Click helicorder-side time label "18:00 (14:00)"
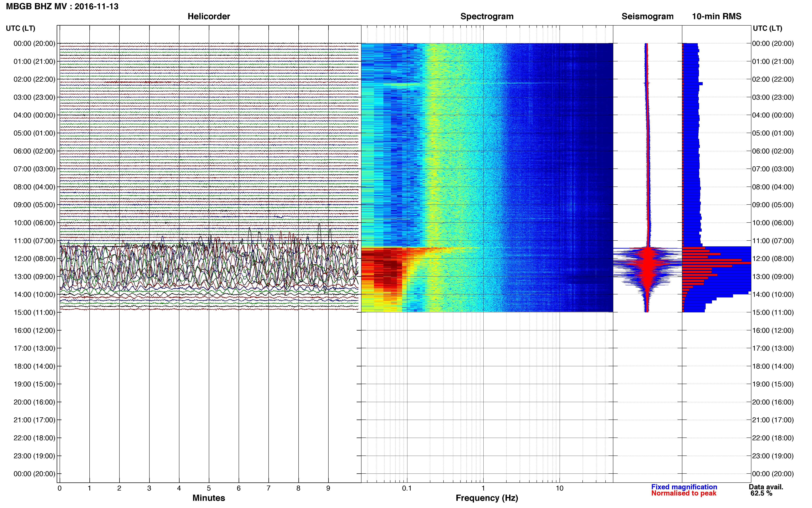812x508 pixels. (34, 366)
